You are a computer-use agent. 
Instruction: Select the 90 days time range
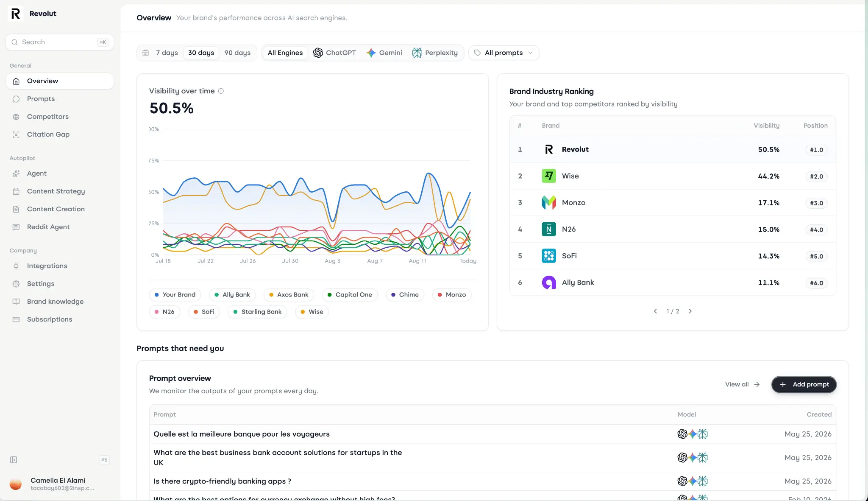coord(237,53)
